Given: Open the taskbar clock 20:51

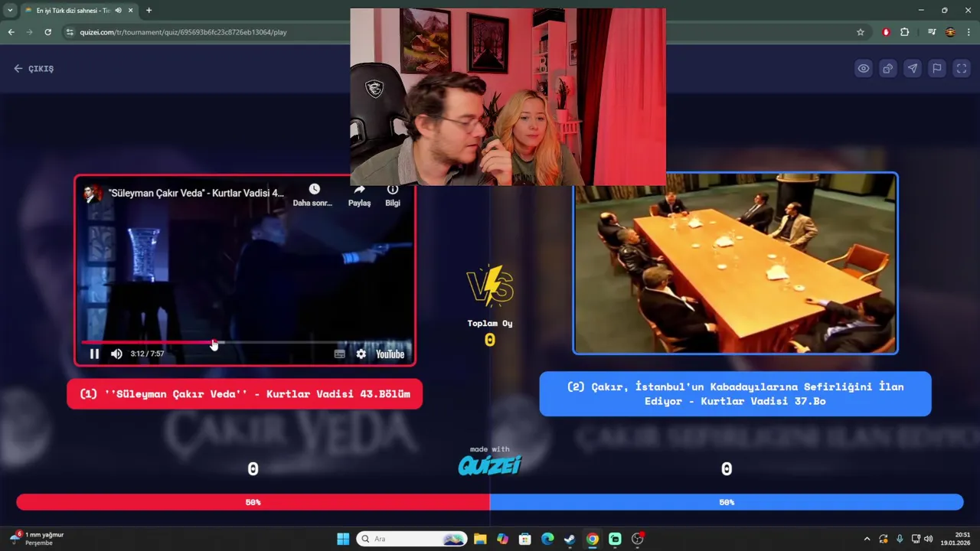Looking at the screenshot, I should (955, 539).
